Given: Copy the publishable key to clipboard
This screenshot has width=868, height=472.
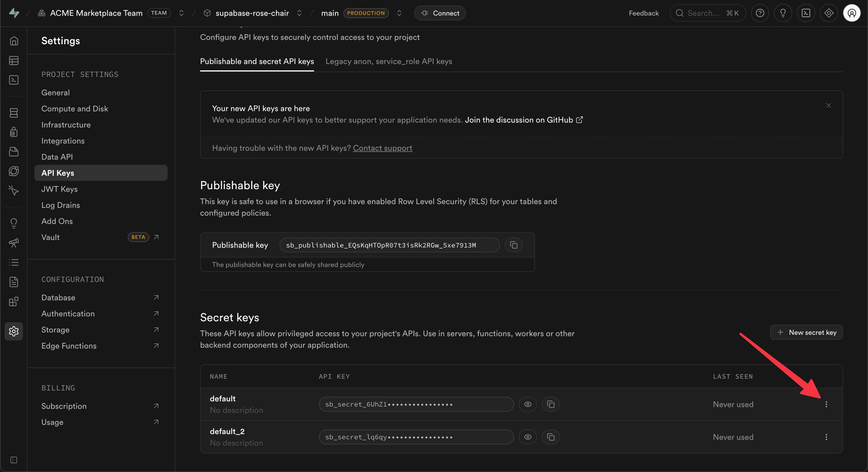Looking at the screenshot, I should click(x=514, y=245).
